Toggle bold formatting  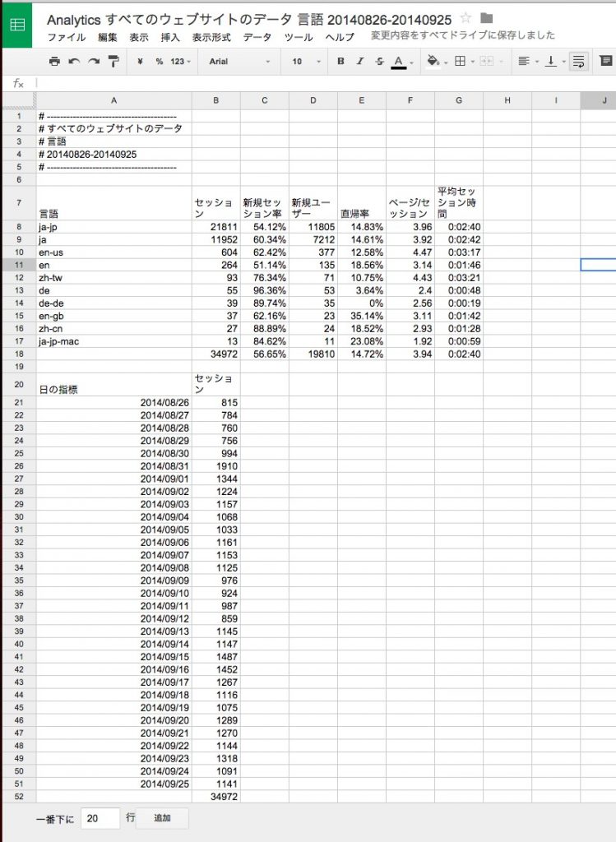click(340, 61)
